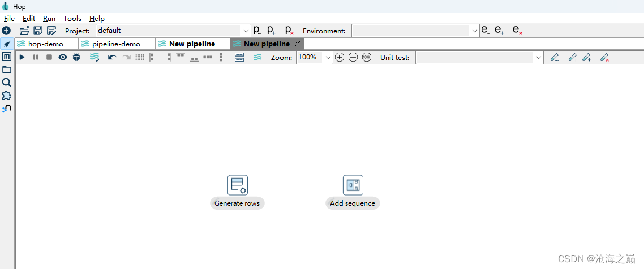644x269 pixels.
Task: Click the edit unit test flask icon
Action: pyautogui.click(x=555, y=58)
